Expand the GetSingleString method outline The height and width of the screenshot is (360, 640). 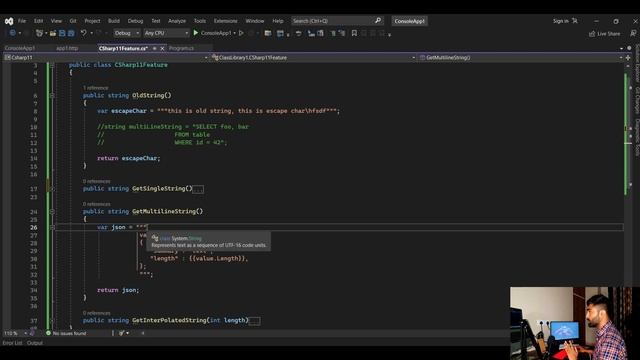[x=52, y=189]
